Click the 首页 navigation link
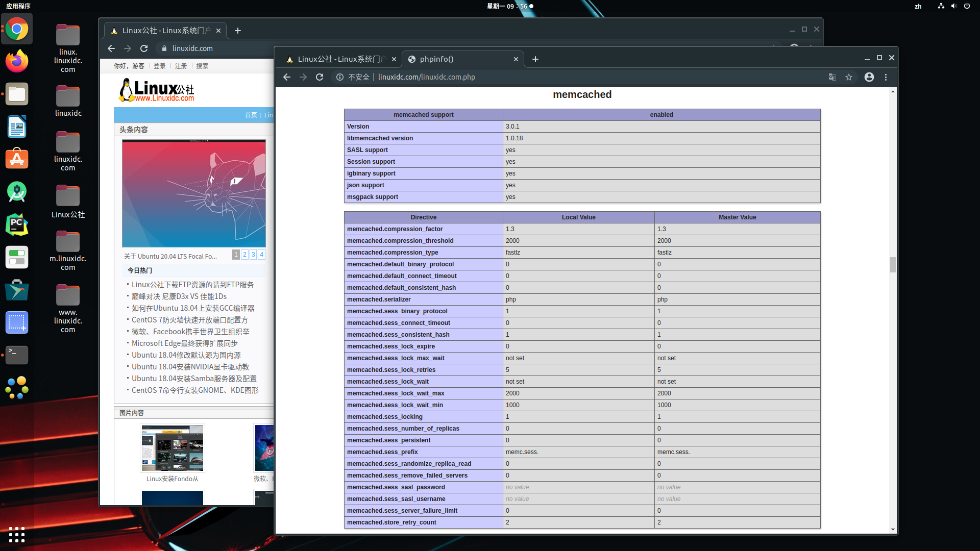The height and width of the screenshot is (551, 980). (x=251, y=115)
